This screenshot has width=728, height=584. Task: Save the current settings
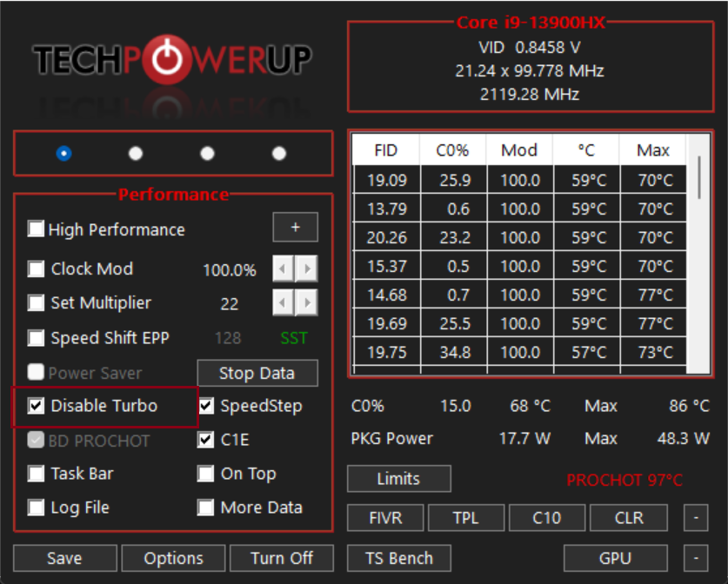pos(65,558)
